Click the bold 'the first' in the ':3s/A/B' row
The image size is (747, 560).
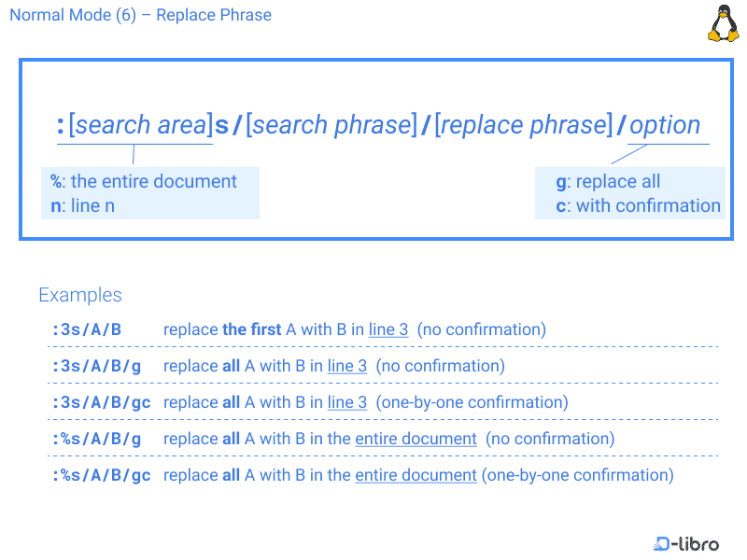[252, 329]
